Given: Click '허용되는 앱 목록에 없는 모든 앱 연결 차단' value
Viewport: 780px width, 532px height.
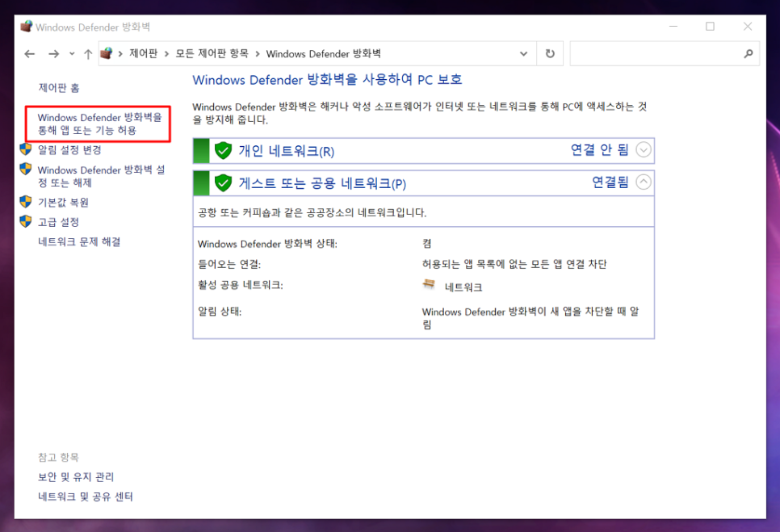Looking at the screenshot, I should click(514, 264).
